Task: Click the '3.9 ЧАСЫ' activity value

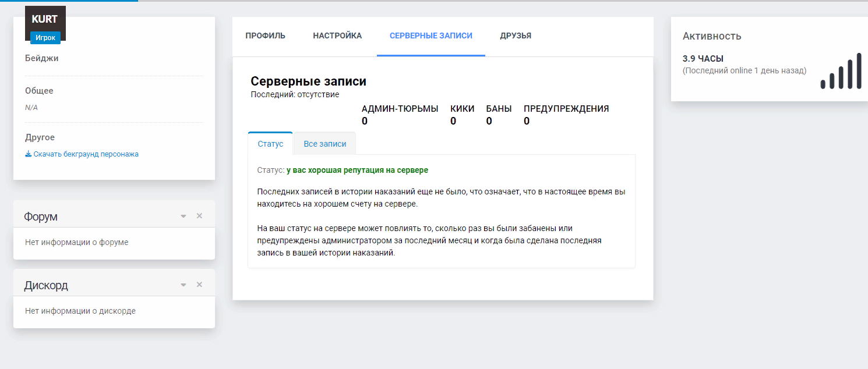Action: tap(703, 59)
